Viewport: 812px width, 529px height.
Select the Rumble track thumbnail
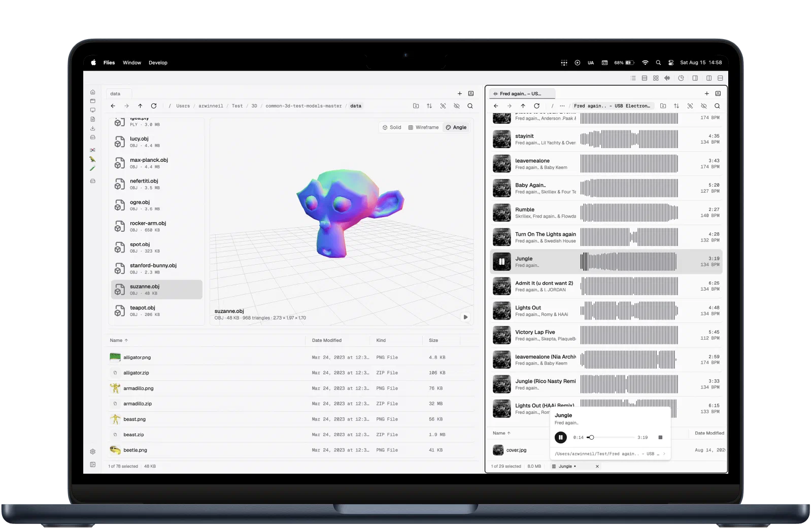point(502,213)
